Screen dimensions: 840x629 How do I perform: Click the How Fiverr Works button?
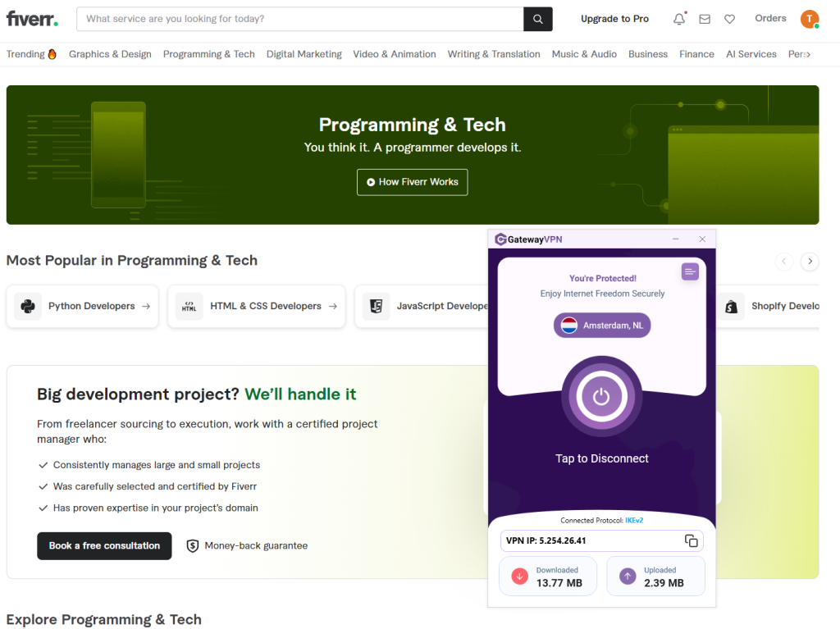click(x=412, y=182)
